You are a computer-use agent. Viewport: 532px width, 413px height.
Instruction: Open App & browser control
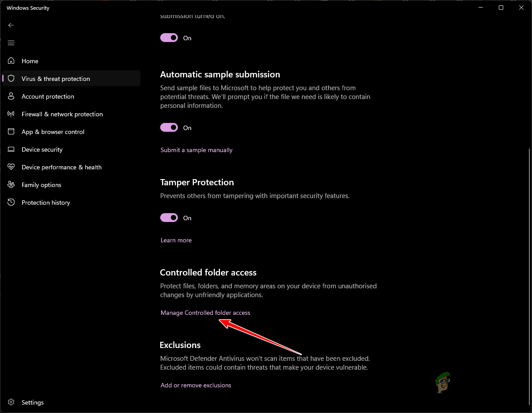(x=53, y=131)
